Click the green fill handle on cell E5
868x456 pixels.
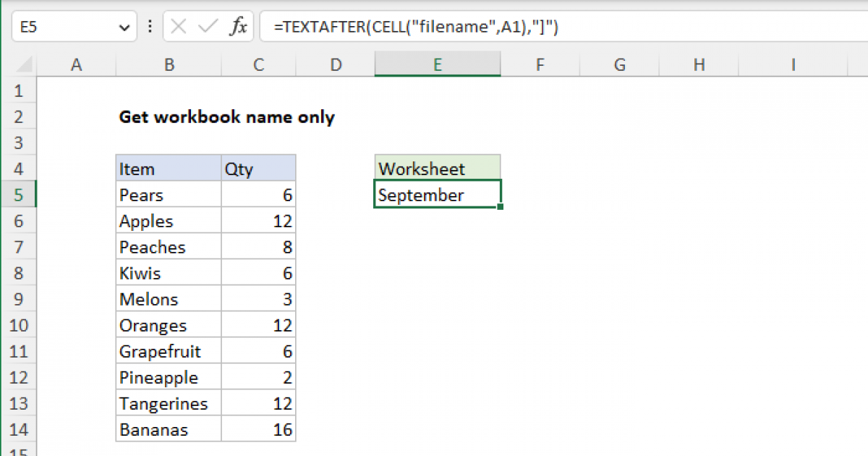500,206
